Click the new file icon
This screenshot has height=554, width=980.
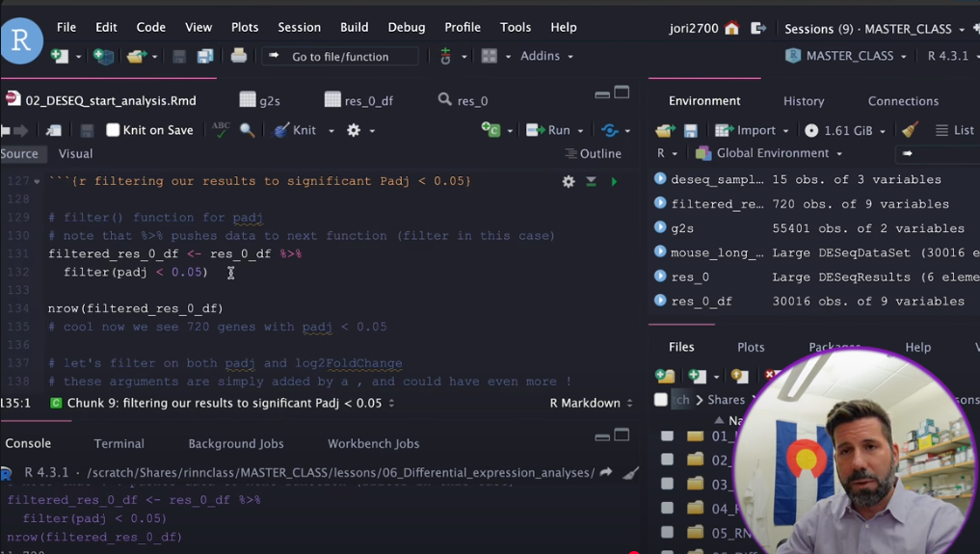[60, 56]
